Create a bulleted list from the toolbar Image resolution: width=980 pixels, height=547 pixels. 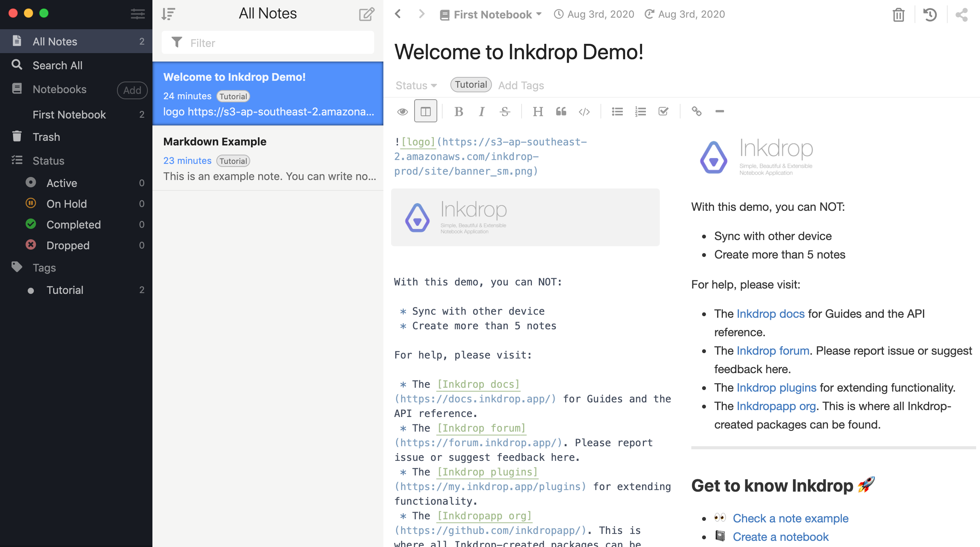pos(617,112)
